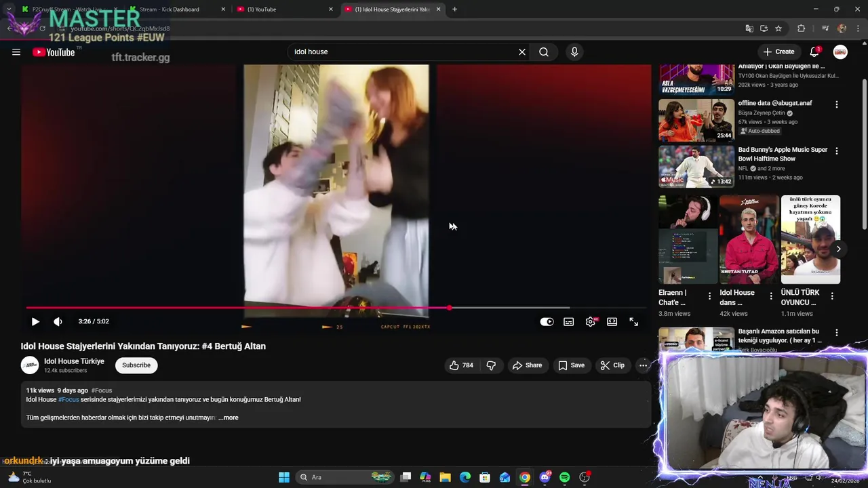Open a new browser tab
The image size is (868, 488).
coord(454,9)
